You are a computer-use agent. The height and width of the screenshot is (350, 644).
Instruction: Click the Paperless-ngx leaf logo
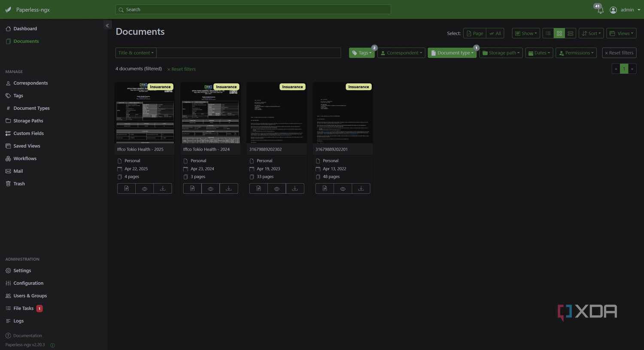pyautogui.click(x=8, y=9)
